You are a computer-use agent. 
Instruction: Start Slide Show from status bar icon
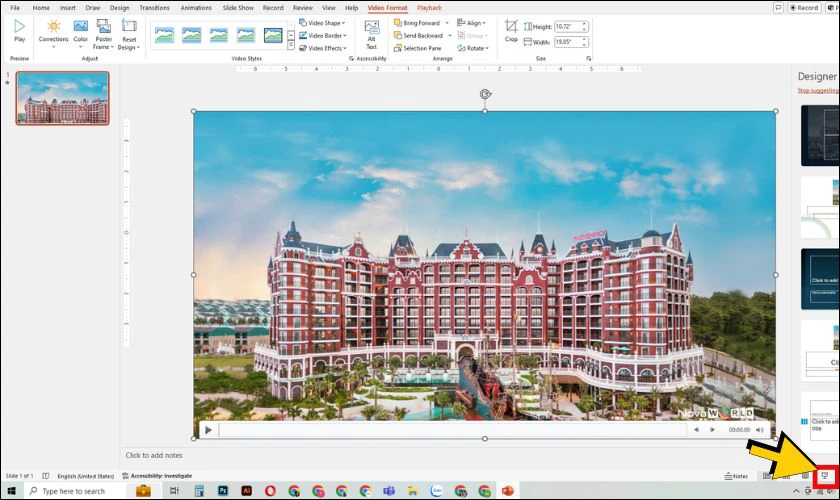[x=825, y=476]
